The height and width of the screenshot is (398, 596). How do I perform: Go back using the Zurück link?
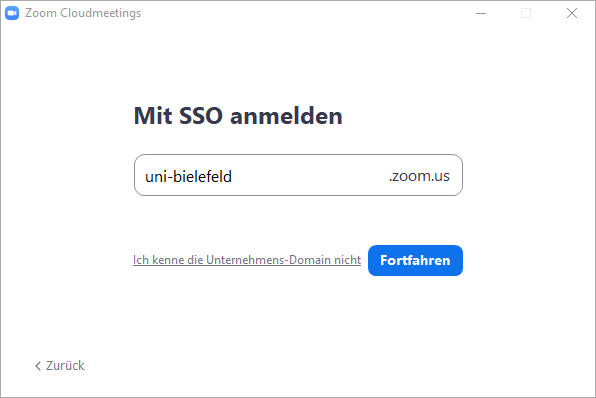coord(60,366)
